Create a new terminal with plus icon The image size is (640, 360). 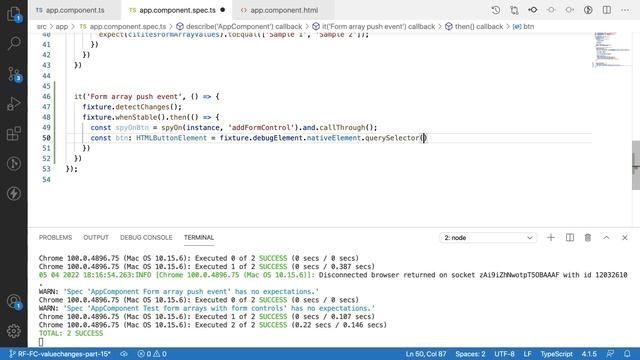click(x=551, y=238)
